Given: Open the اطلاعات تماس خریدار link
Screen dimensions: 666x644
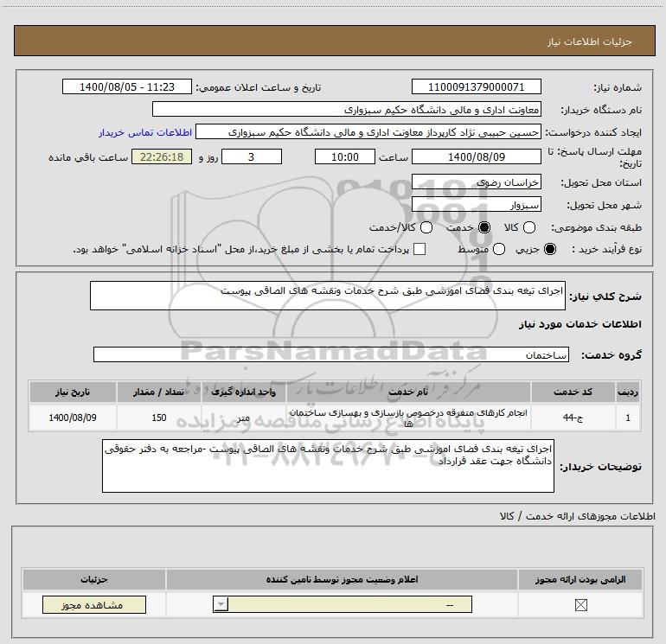Looking at the screenshot, I should pyautogui.click(x=145, y=132).
